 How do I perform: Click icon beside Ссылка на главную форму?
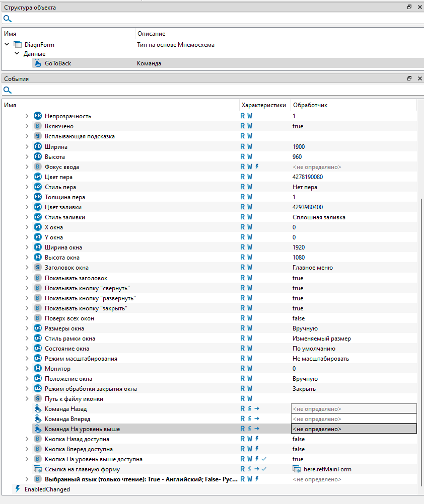tap(38, 469)
